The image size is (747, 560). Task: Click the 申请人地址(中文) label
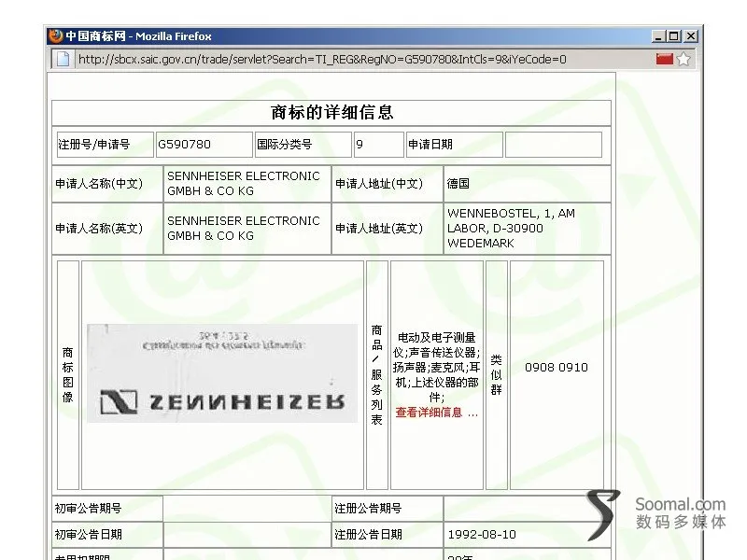pyautogui.click(x=379, y=184)
